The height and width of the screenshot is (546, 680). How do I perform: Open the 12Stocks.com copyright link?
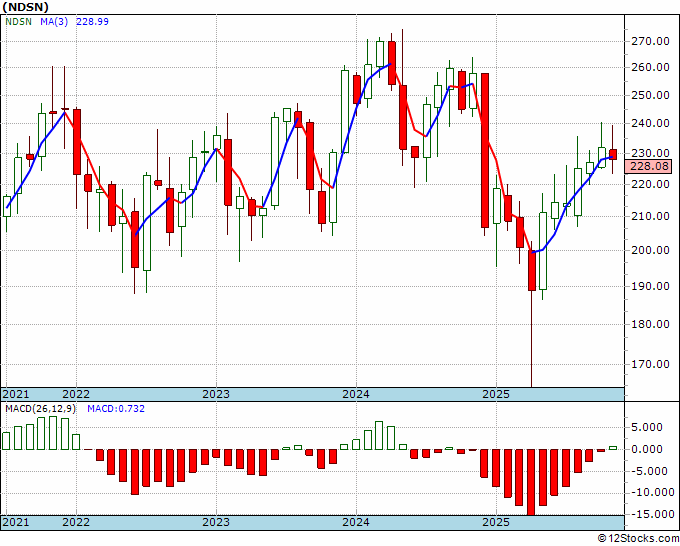[638, 539]
